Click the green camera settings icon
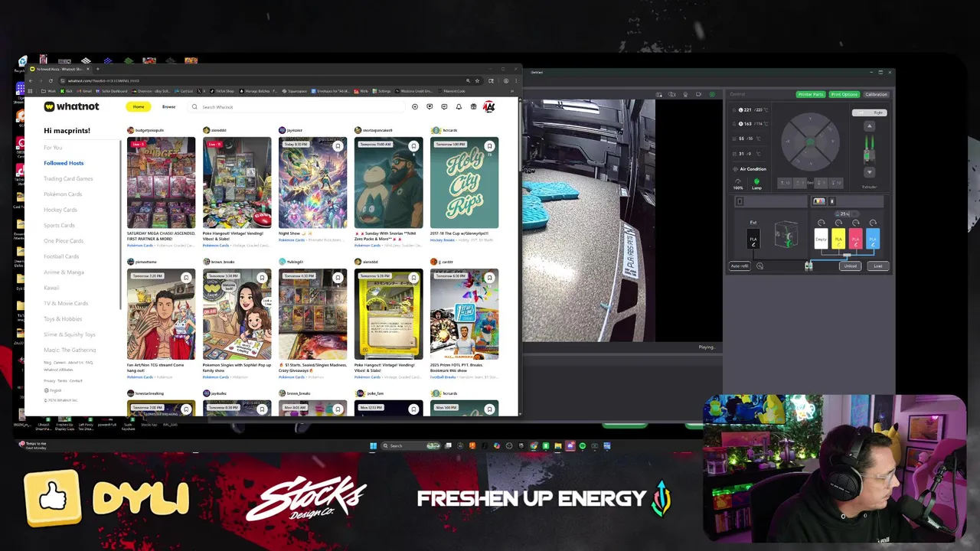The image size is (980, 551). click(712, 94)
